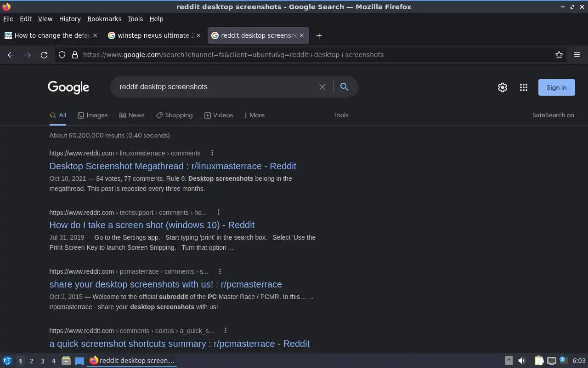Close the 'winstep nexus ultimate' tab
The width and height of the screenshot is (588, 368).
[198, 35]
